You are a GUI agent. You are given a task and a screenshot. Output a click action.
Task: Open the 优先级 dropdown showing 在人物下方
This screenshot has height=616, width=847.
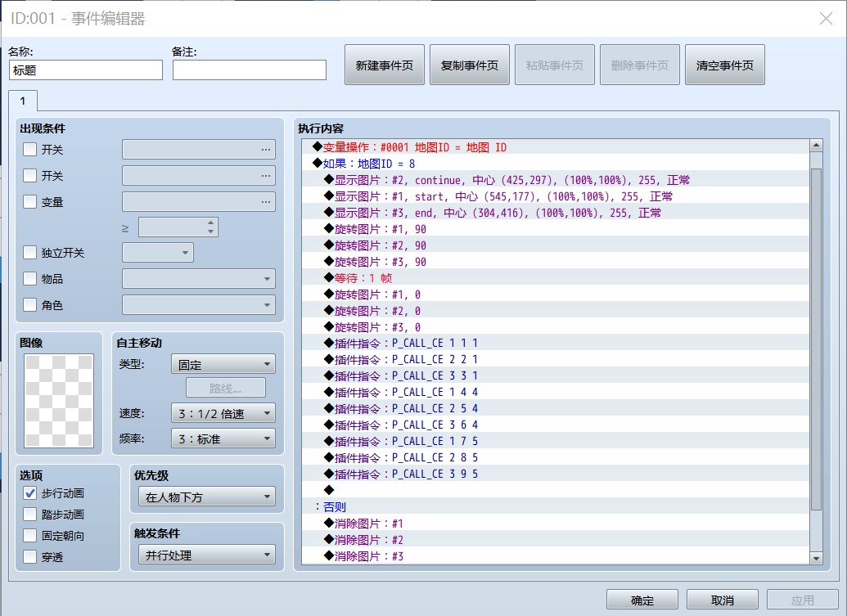click(207, 497)
